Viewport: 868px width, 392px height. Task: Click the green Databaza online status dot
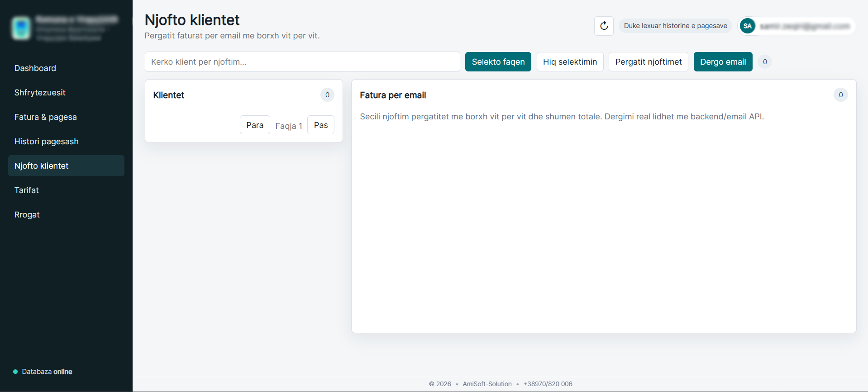click(15, 372)
